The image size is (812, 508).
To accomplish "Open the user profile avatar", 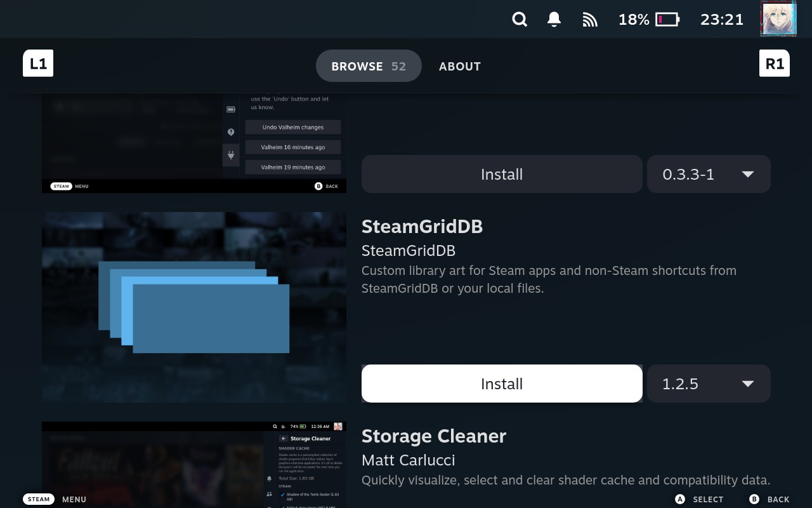I will point(778,19).
